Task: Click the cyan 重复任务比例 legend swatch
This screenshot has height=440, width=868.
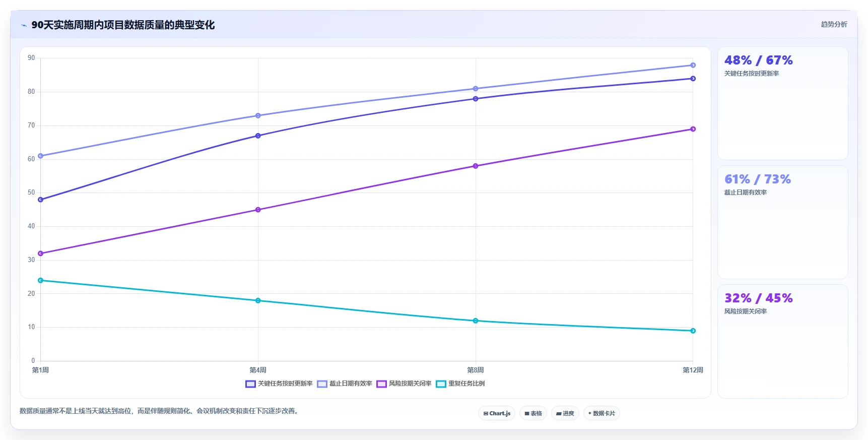Action: point(441,384)
